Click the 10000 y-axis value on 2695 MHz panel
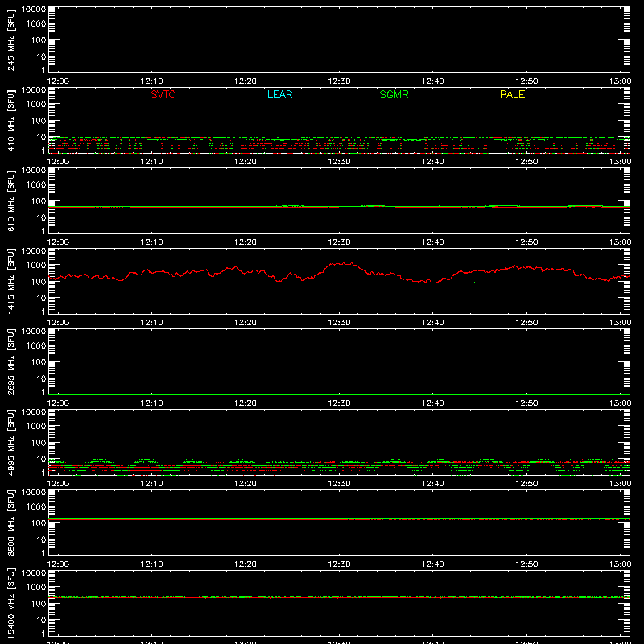Image resolution: width=644 pixels, height=644 pixels. point(34,332)
